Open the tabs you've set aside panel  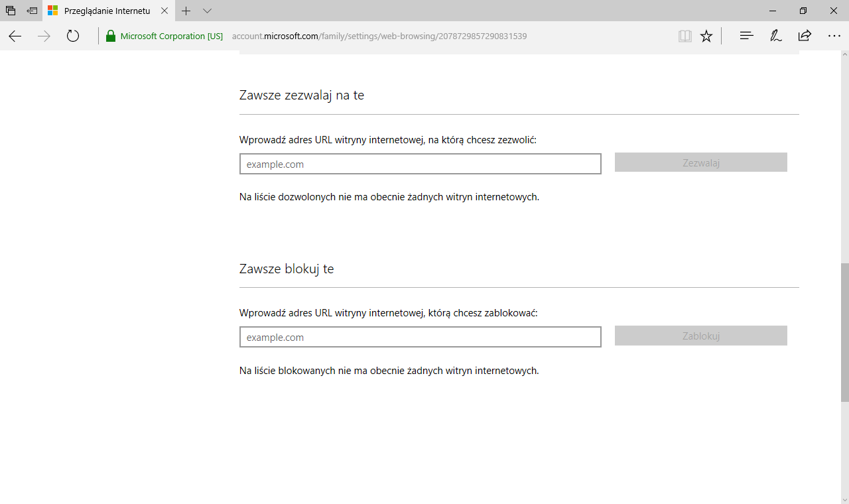(11, 11)
